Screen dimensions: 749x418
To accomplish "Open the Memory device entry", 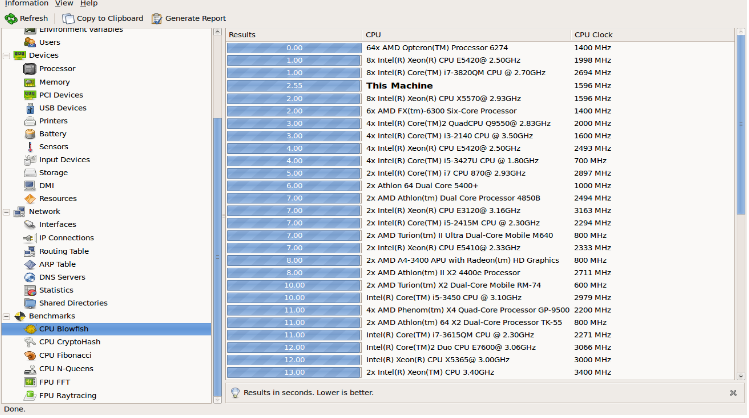I will pyautogui.click(x=54, y=82).
